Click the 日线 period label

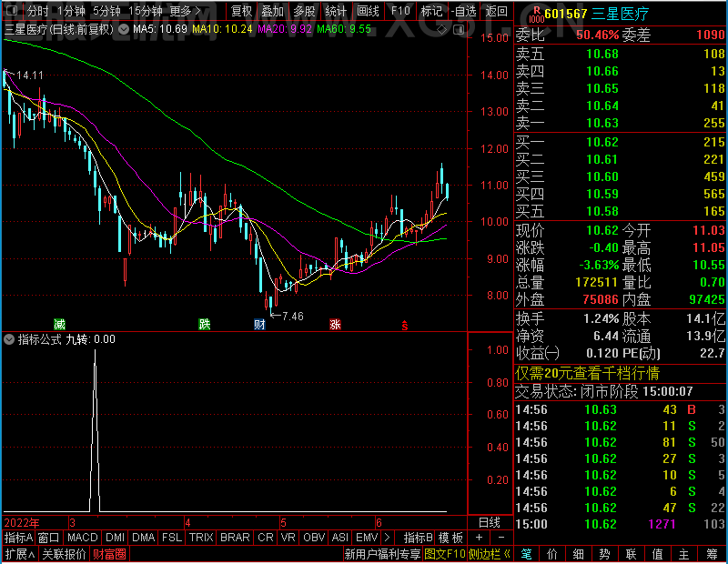490,523
